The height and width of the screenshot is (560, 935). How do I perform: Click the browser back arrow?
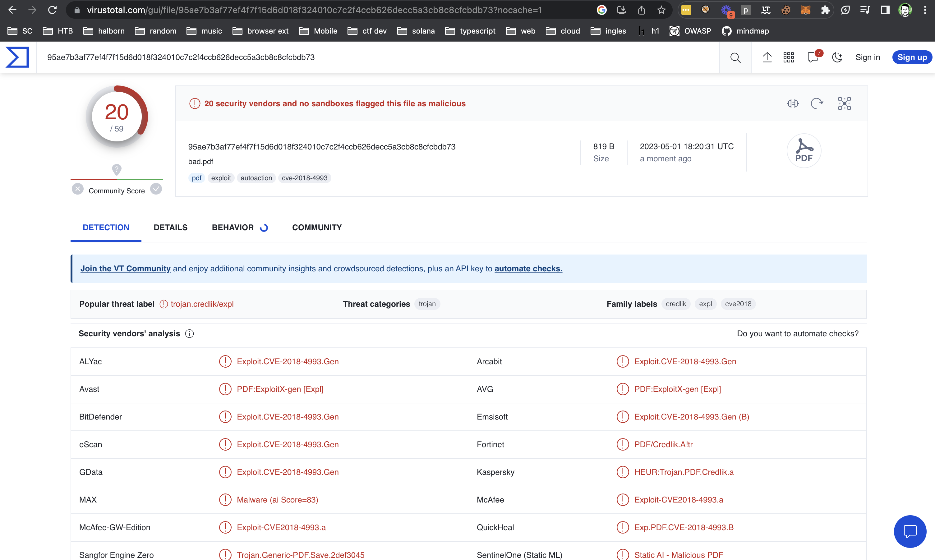[x=12, y=10]
